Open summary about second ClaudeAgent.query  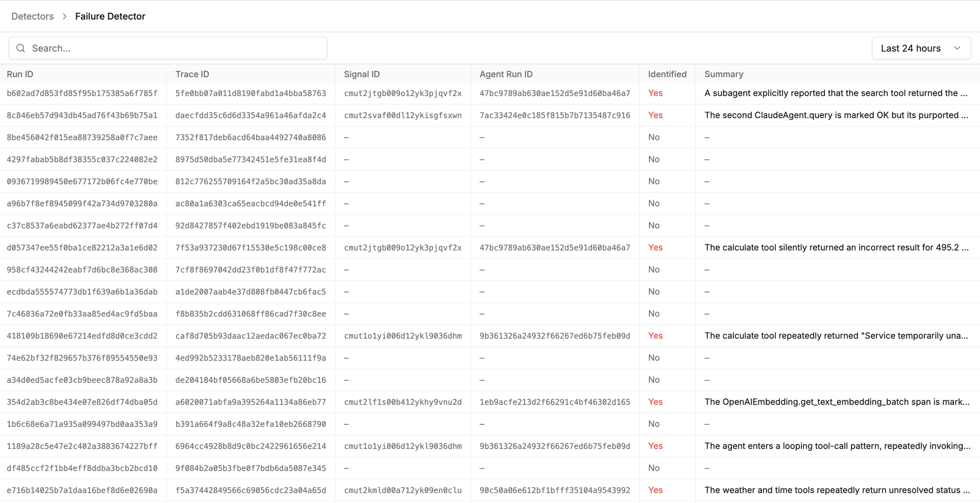[x=836, y=115]
